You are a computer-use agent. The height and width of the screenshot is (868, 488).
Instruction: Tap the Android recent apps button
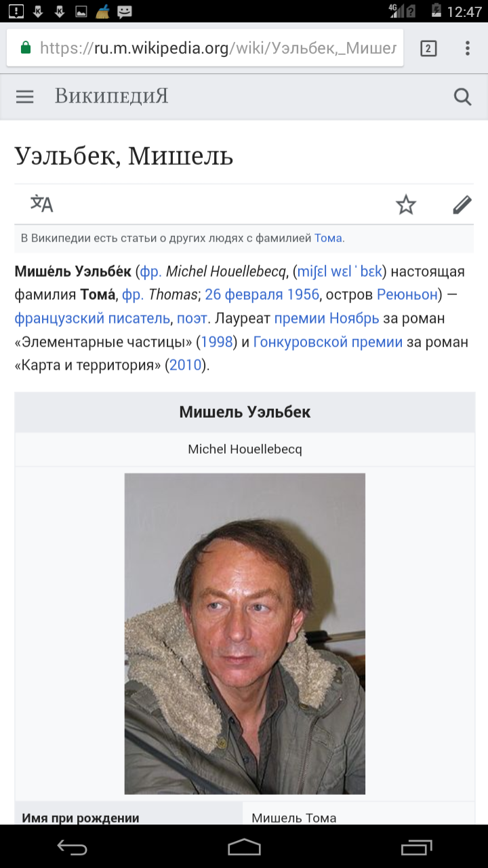(416, 847)
